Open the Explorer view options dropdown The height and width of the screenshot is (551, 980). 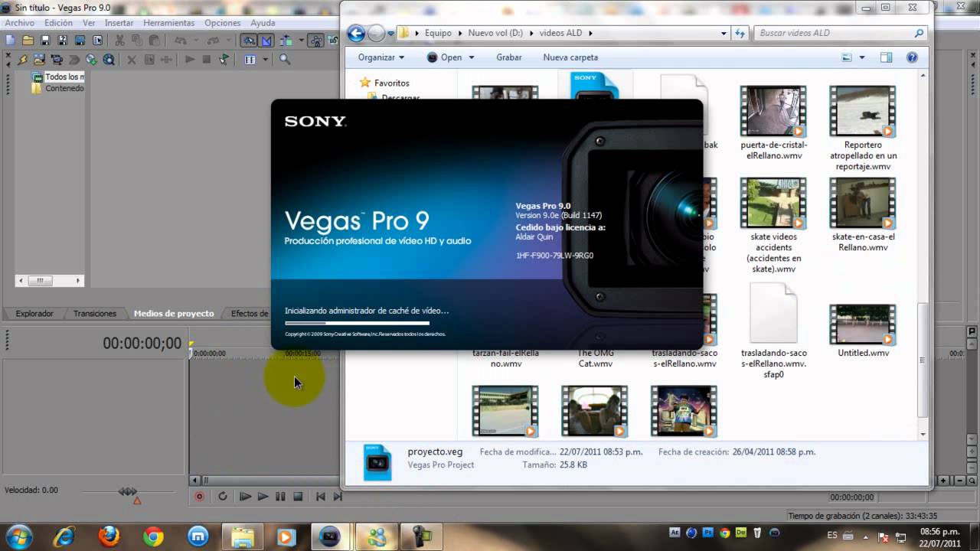[862, 57]
